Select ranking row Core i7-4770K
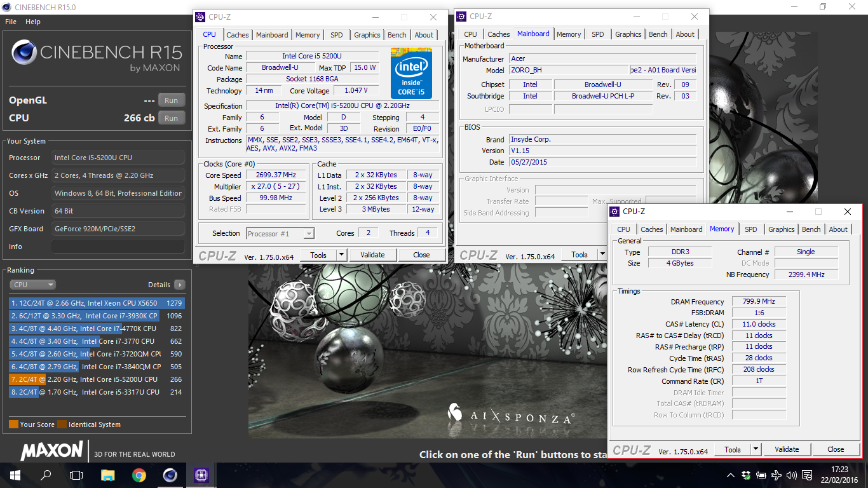The width and height of the screenshot is (868, 488). pos(97,329)
